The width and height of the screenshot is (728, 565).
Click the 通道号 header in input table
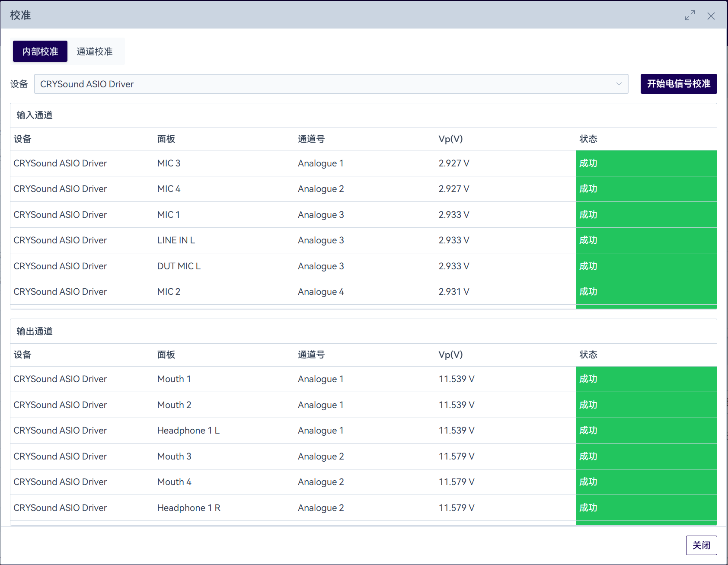[311, 139]
